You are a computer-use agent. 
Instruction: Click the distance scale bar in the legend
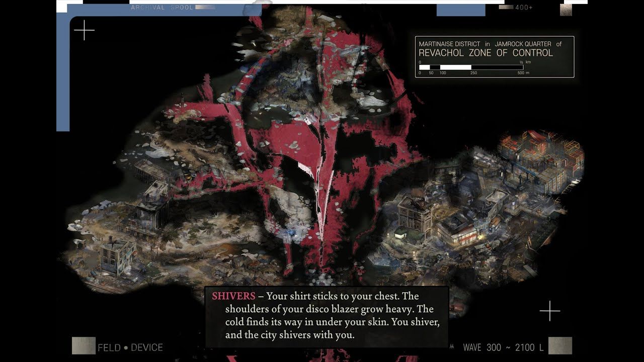471,67
